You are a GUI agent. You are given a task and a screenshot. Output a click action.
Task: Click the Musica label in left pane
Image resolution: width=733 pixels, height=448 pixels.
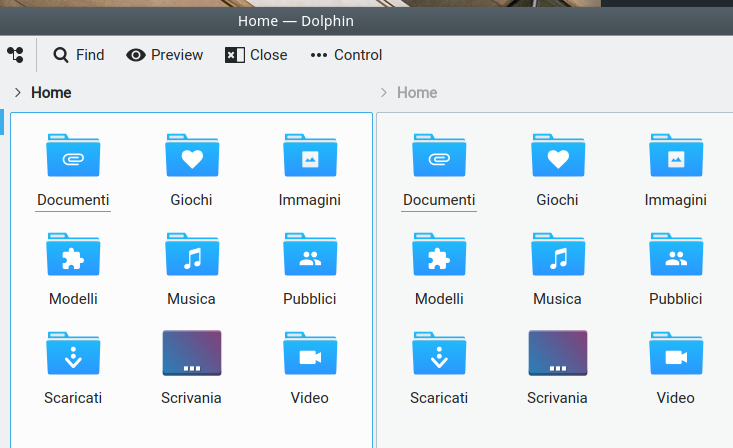pyautogui.click(x=191, y=299)
